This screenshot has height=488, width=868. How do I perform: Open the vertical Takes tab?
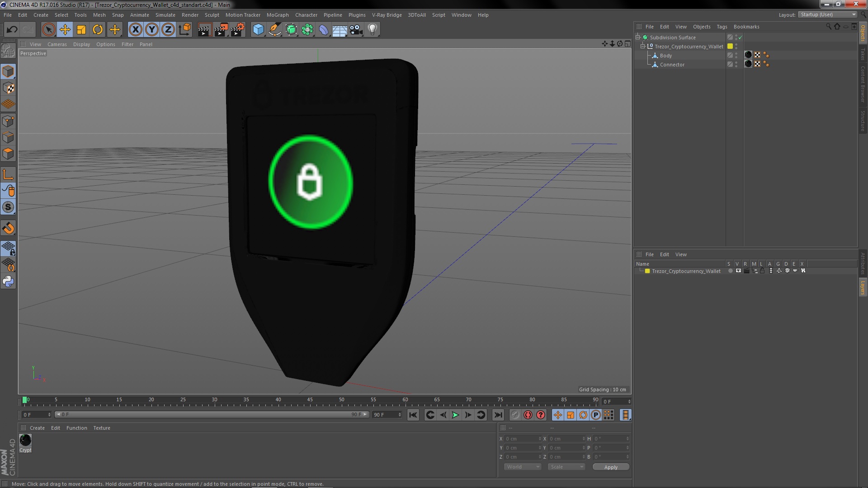click(863, 54)
